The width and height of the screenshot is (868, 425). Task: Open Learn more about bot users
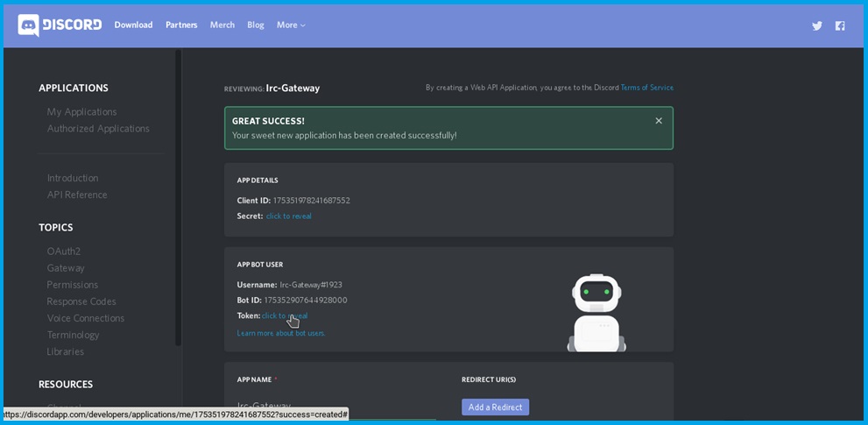point(280,333)
